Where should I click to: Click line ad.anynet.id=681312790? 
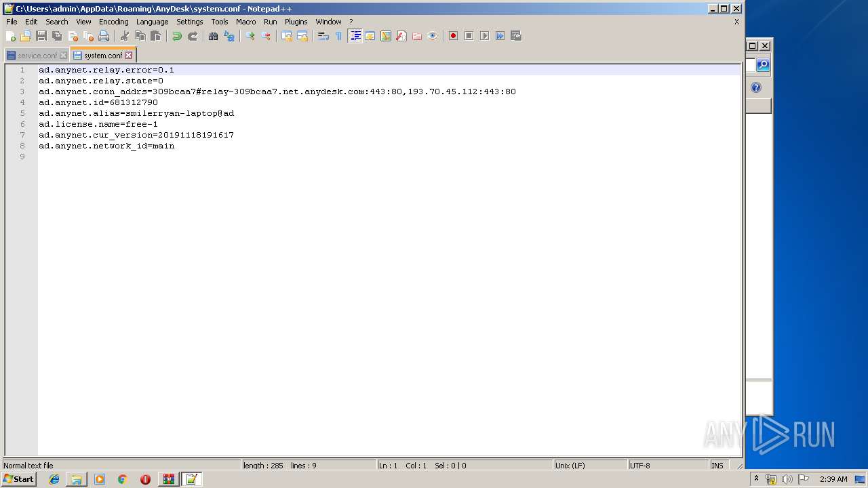coord(98,102)
